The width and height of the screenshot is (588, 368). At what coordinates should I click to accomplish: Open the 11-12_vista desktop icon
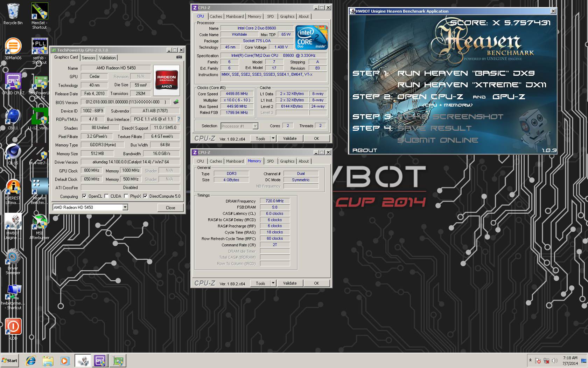coord(40,119)
